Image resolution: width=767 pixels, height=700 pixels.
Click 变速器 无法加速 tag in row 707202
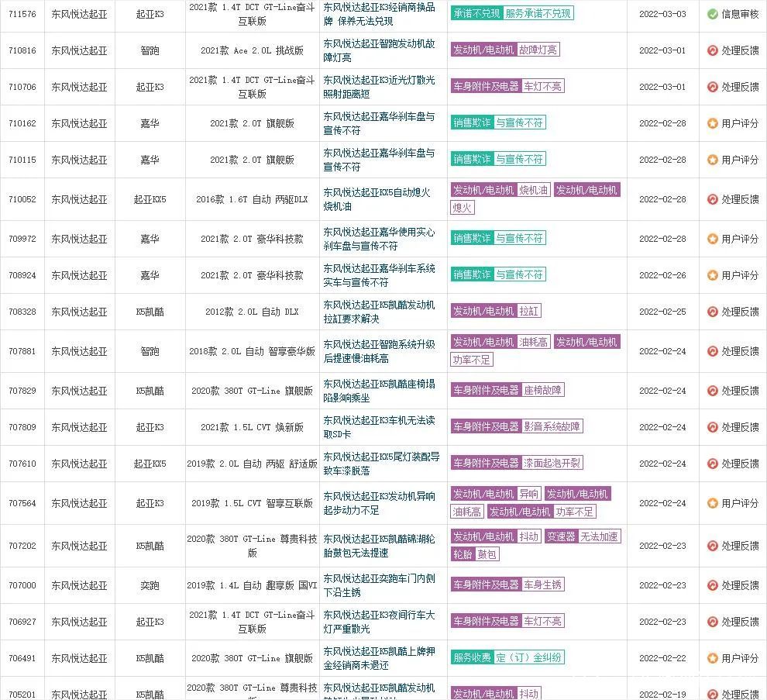(583, 536)
